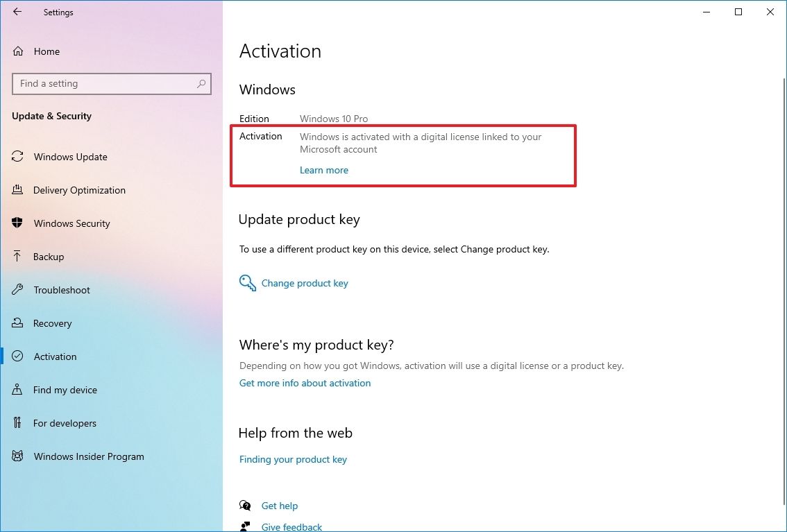This screenshot has height=532, width=787.
Task: Open the Learn more link
Action: point(323,170)
